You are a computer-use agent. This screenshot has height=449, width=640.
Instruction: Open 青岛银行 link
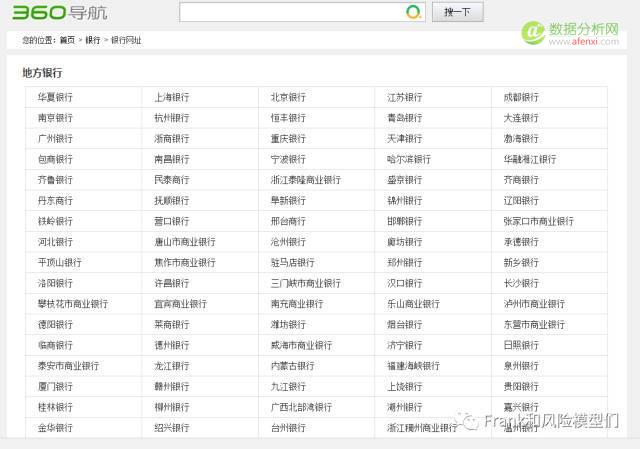404,118
